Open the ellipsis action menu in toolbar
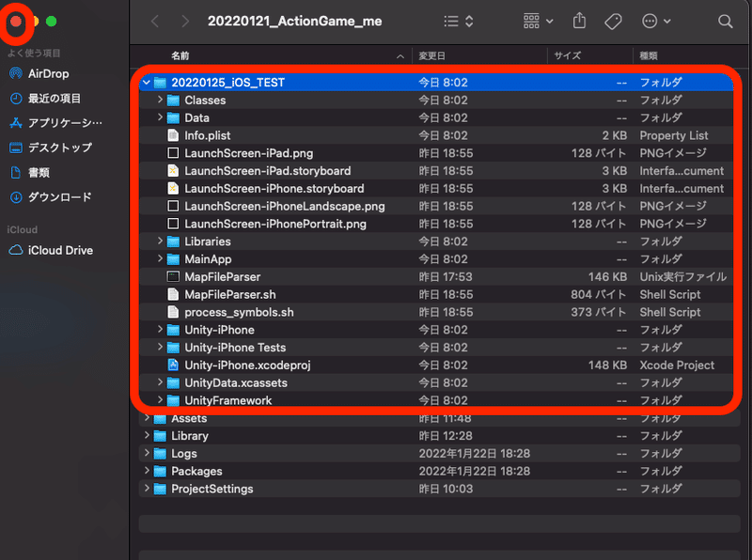This screenshot has height=560, width=752. 656,21
